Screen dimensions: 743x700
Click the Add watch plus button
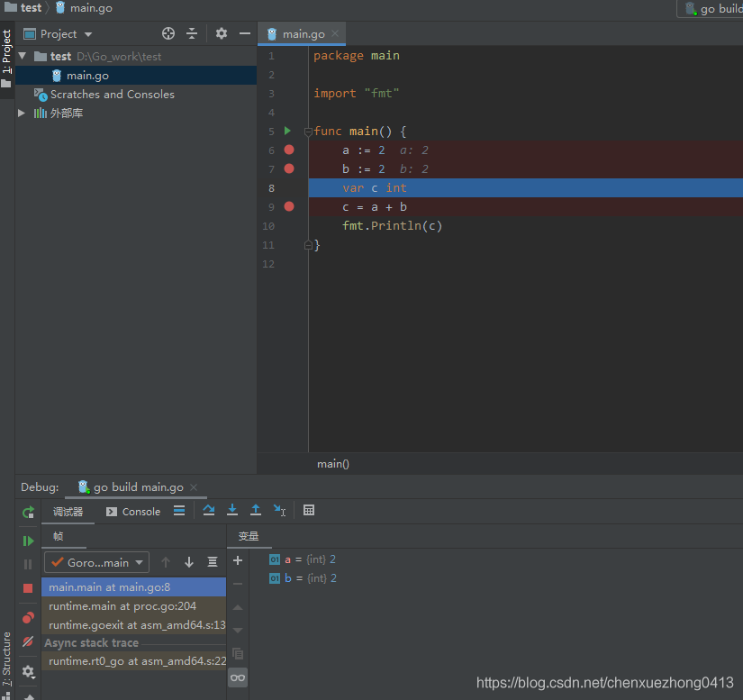[x=238, y=560]
